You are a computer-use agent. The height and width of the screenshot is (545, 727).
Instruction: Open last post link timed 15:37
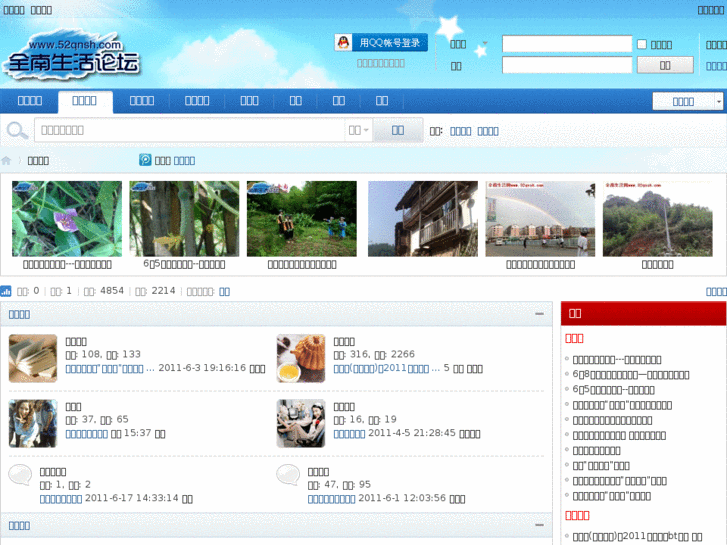click(x=87, y=434)
